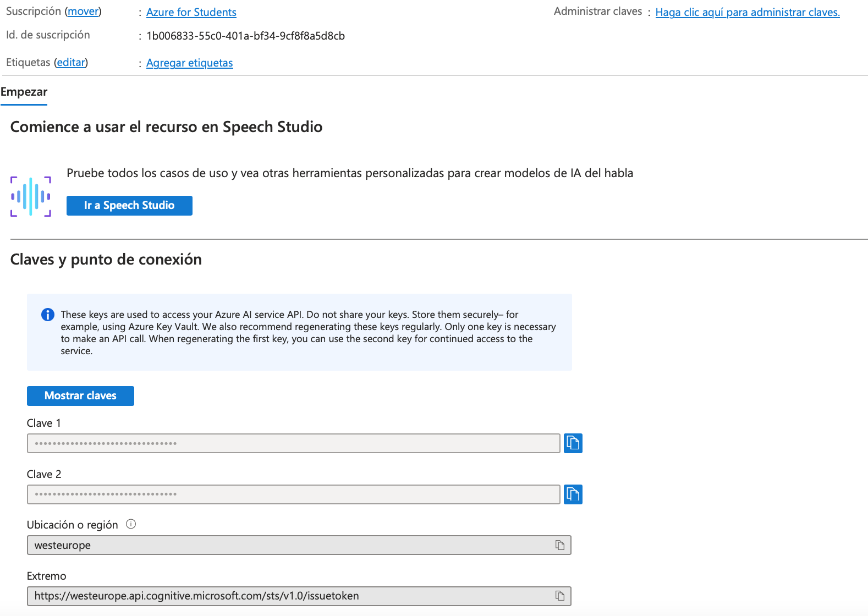Copy Clave 1 to clipboard
This screenshot has width=868, height=616.
point(573,443)
